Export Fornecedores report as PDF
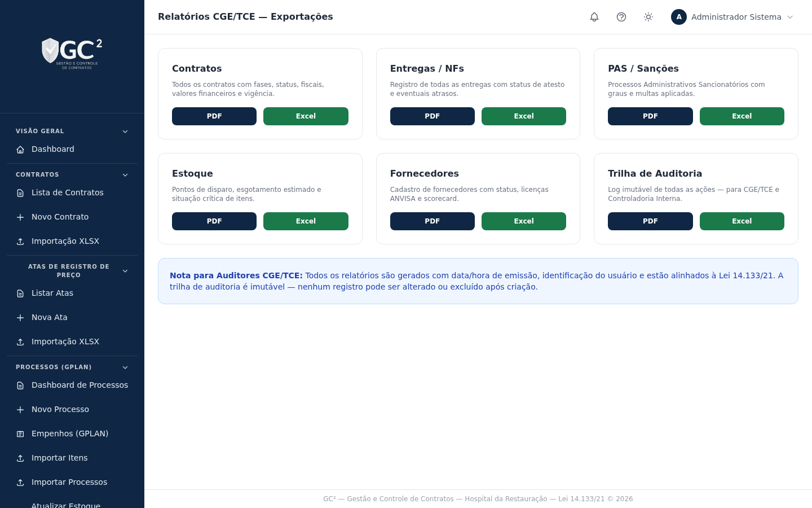Viewport: 812px width, 508px height. tap(433, 221)
